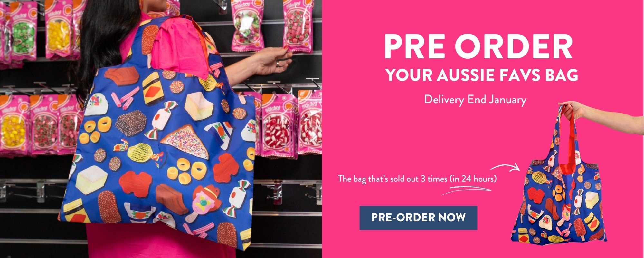Click the PRE ORDER headline text
Viewport: 644px width, 258px height.
coord(478,46)
